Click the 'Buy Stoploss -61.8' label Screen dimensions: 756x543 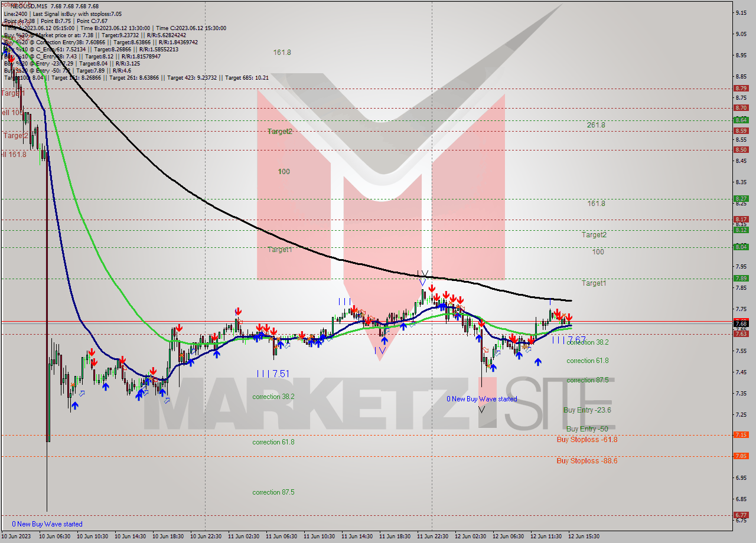tap(587, 439)
